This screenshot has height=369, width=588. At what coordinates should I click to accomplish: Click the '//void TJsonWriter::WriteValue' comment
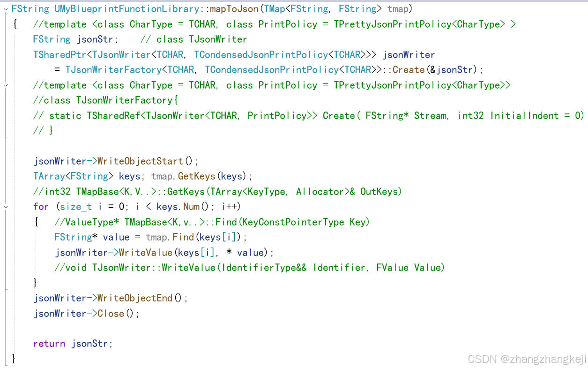249,268
